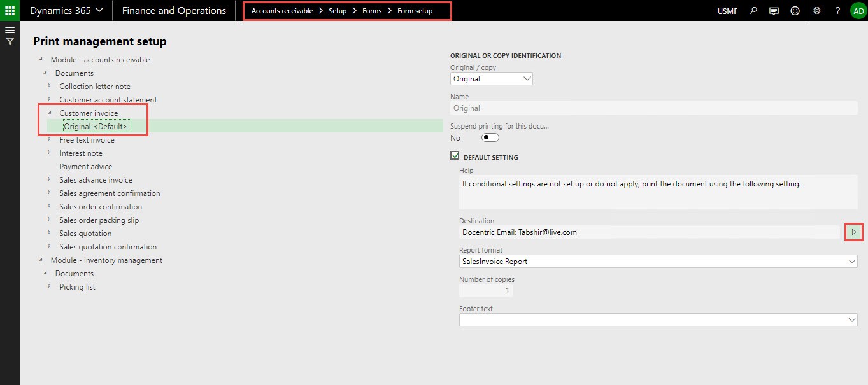868x385 pixels.
Task: Expand the Picking list node
Action: click(50, 287)
